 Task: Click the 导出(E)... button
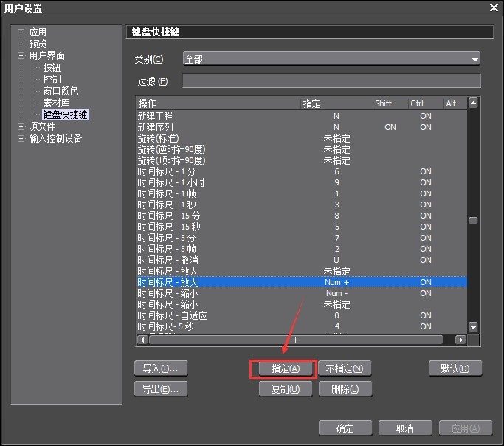[x=160, y=388]
